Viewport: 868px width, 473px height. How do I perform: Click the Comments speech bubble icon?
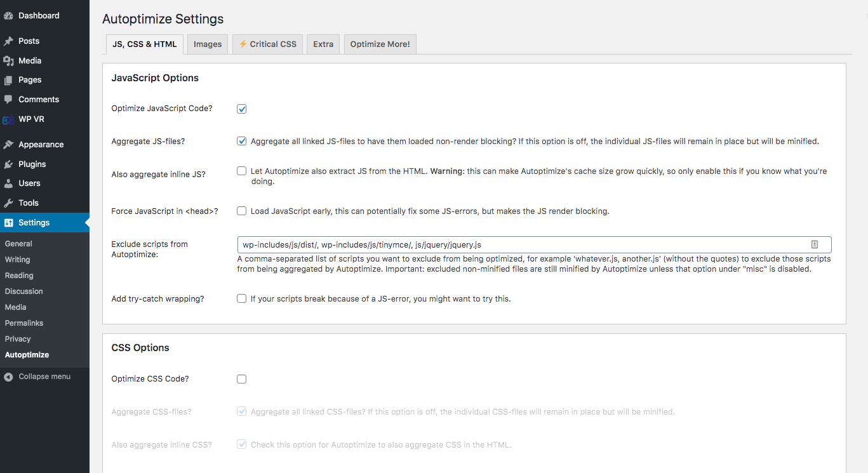[x=8, y=100]
